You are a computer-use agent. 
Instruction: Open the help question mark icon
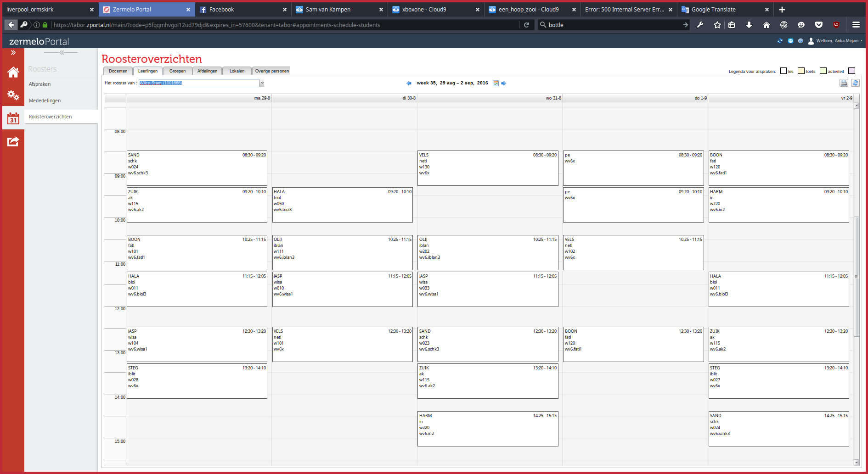[x=800, y=41]
